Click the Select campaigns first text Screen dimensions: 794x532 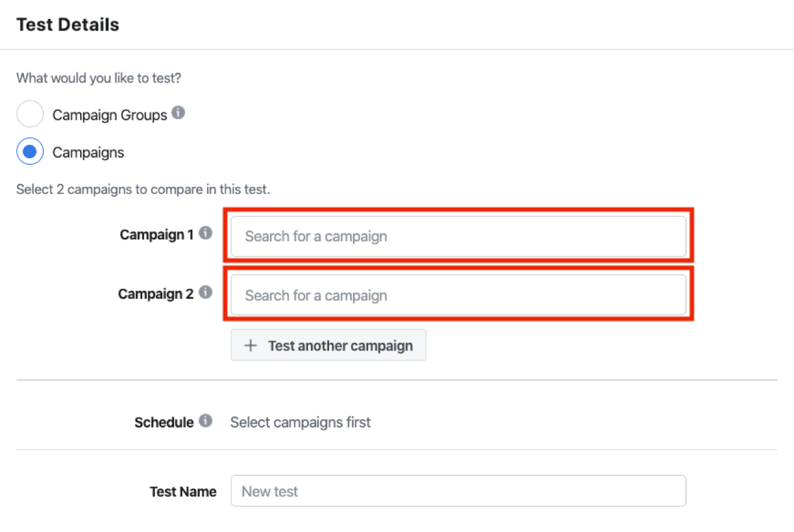click(x=300, y=421)
